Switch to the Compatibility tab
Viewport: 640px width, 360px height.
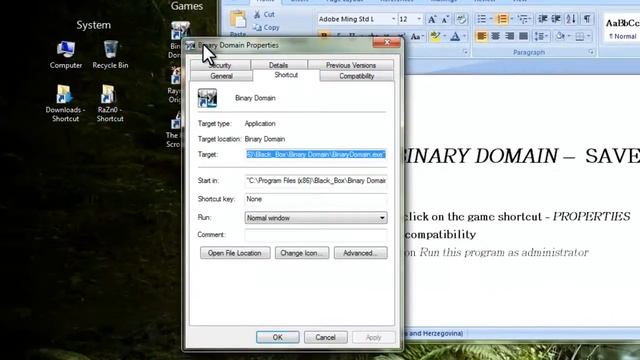[356, 76]
